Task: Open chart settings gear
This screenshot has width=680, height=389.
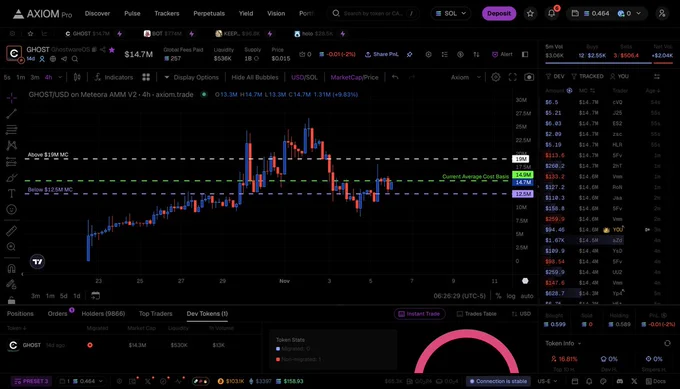Action: coord(496,77)
